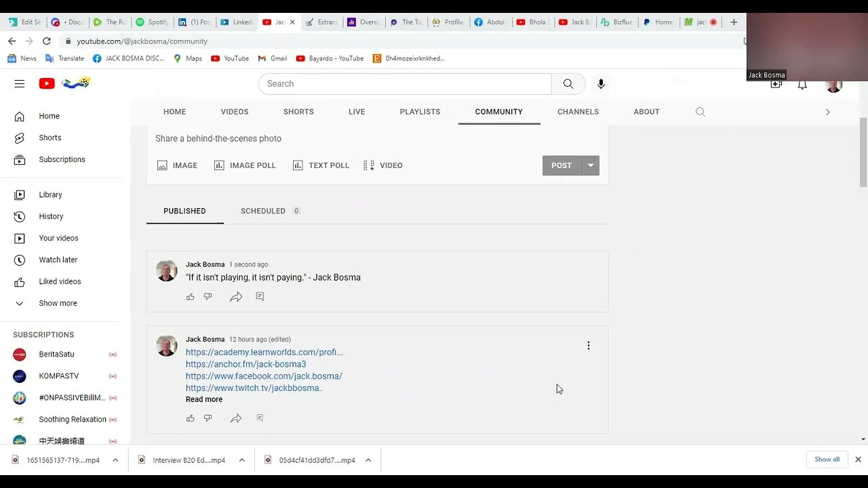Viewport: 868px width, 488px height.
Task: Start voice search with microphone icon
Action: [x=601, y=84]
